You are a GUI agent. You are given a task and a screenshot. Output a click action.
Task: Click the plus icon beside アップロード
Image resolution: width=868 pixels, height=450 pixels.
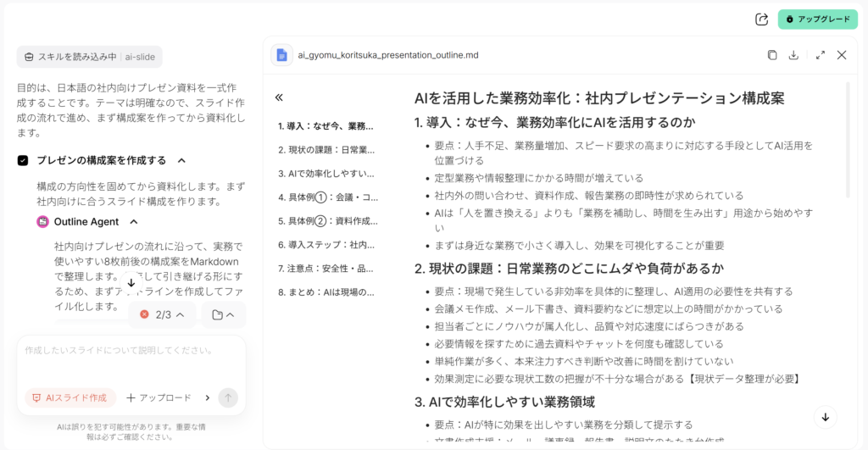(x=131, y=397)
